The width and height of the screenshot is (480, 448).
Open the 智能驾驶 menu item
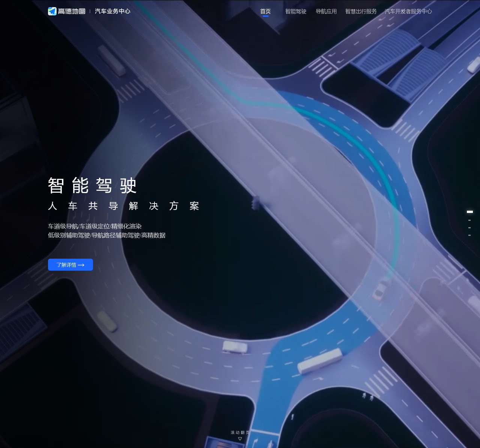pyautogui.click(x=296, y=11)
